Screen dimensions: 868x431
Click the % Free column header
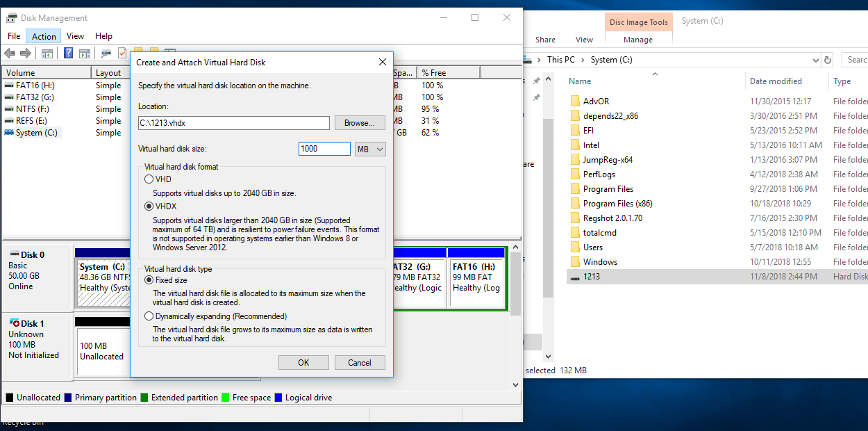[448, 72]
